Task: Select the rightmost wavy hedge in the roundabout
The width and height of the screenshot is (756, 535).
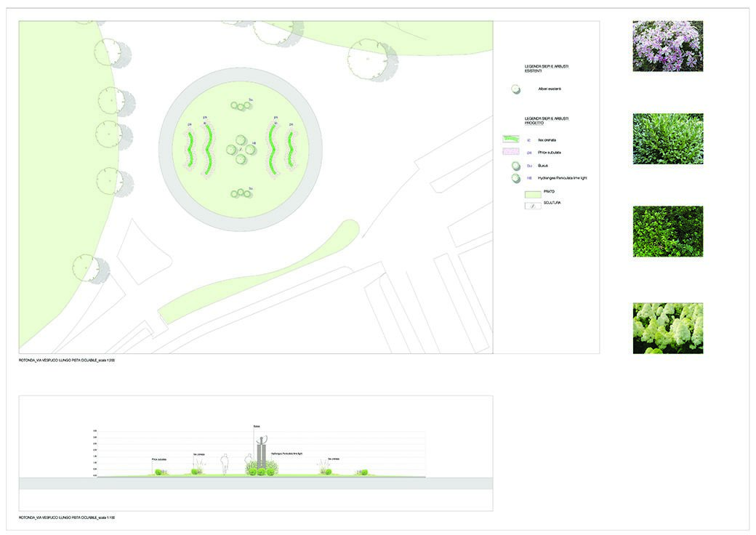Action: 291,150
